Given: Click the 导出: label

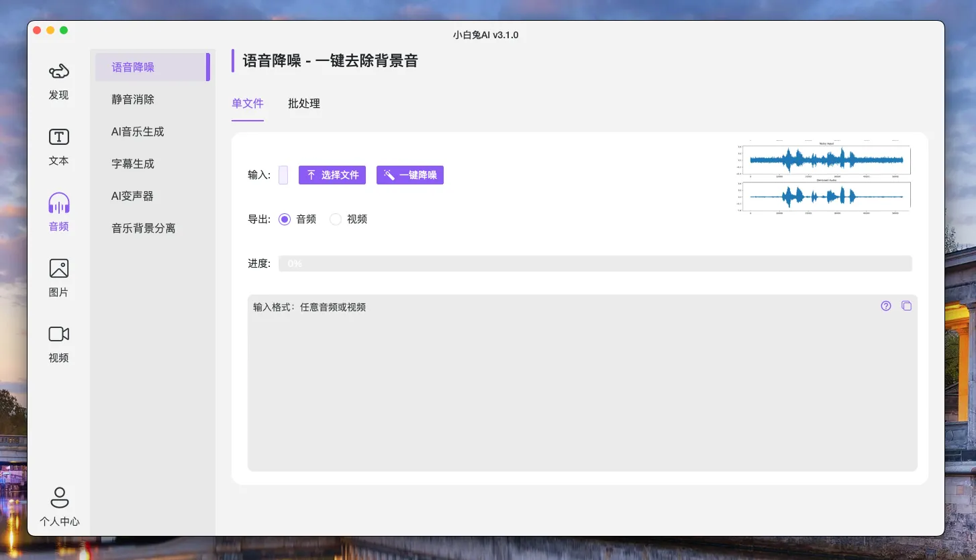Looking at the screenshot, I should click(x=259, y=219).
